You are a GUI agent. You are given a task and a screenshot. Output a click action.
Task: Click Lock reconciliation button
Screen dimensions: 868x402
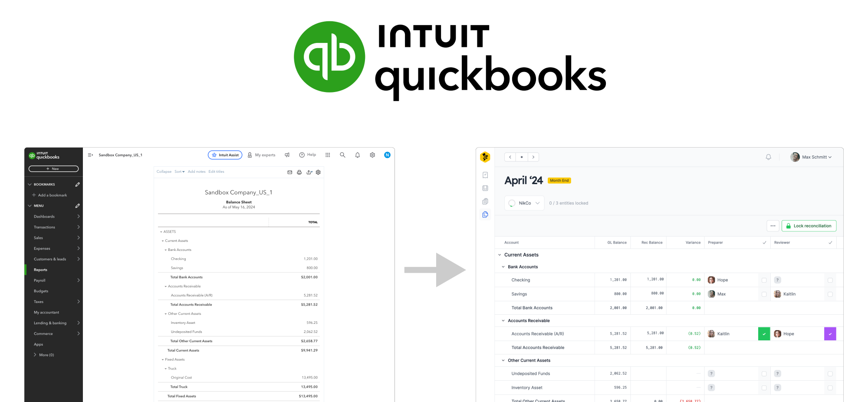(809, 226)
